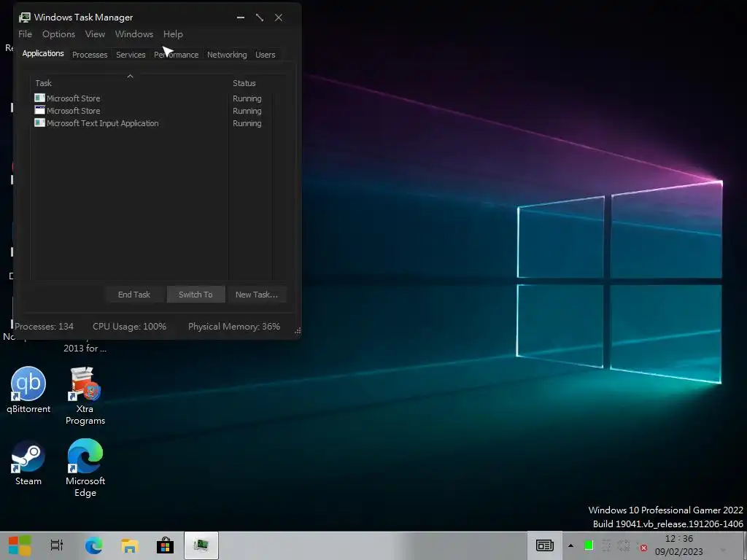
Task: Click the icon of second Microsoft Store task
Action: tap(39, 111)
